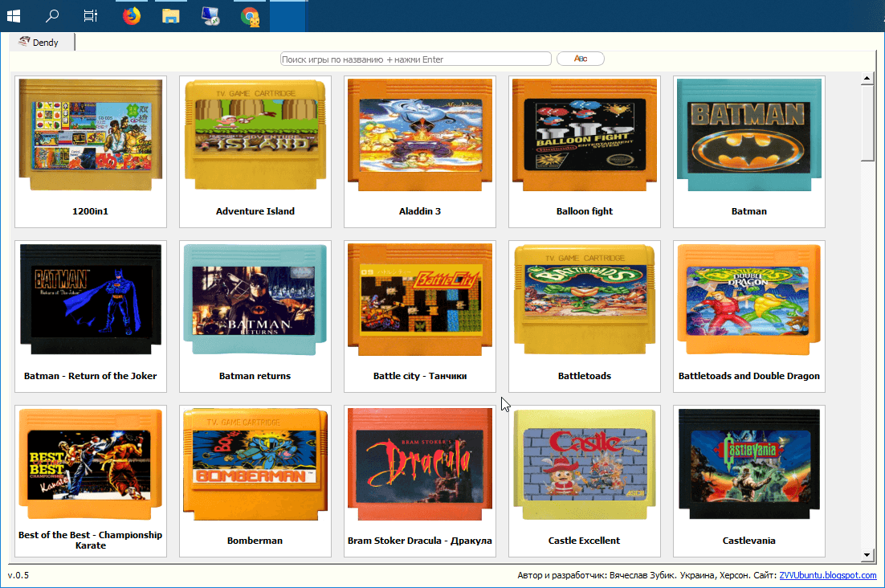Open the Battletoads and Double Dragon game
This screenshot has height=588, width=885.
749,316
